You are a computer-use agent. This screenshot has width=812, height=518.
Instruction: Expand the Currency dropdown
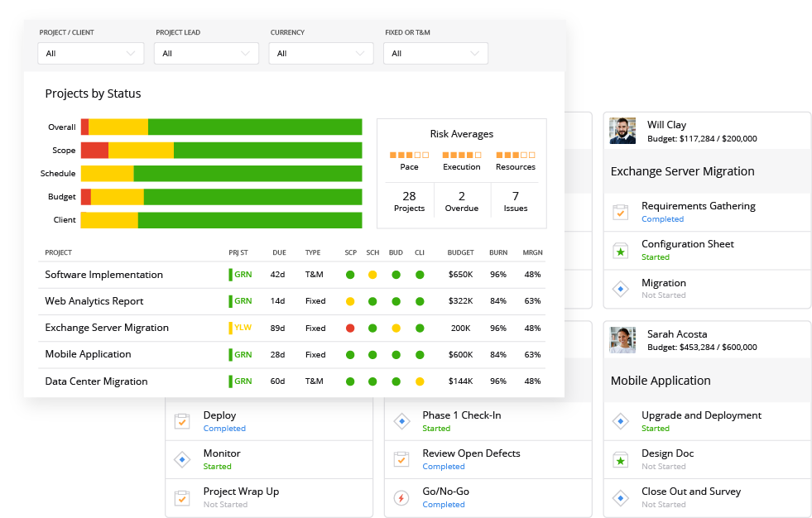coord(320,53)
